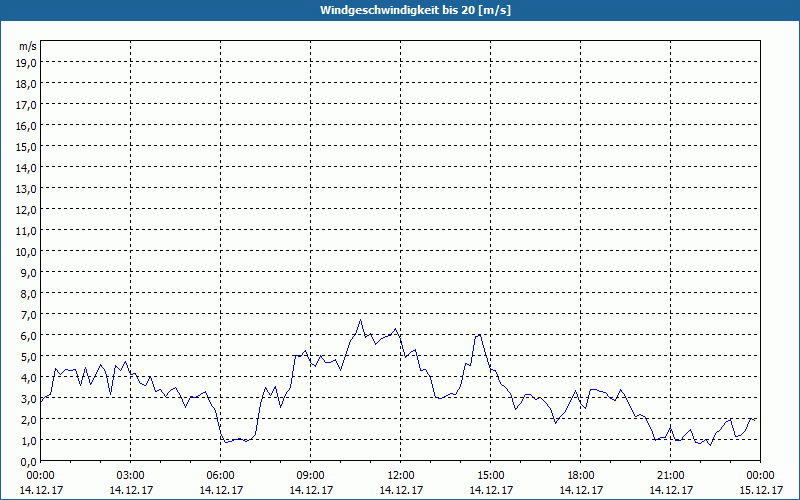The image size is (800, 500).
Task: Click the 16,0 y-axis label
Action: (28, 126)
